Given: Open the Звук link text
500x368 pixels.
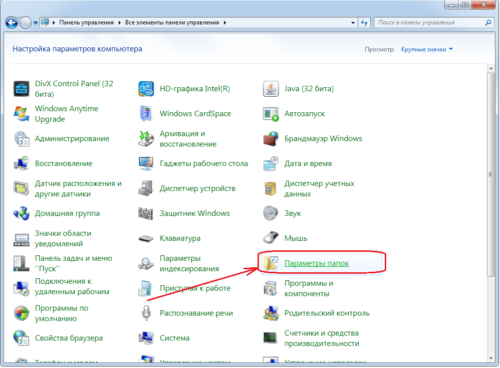Looking at the screenshot, I should point(292,213).
